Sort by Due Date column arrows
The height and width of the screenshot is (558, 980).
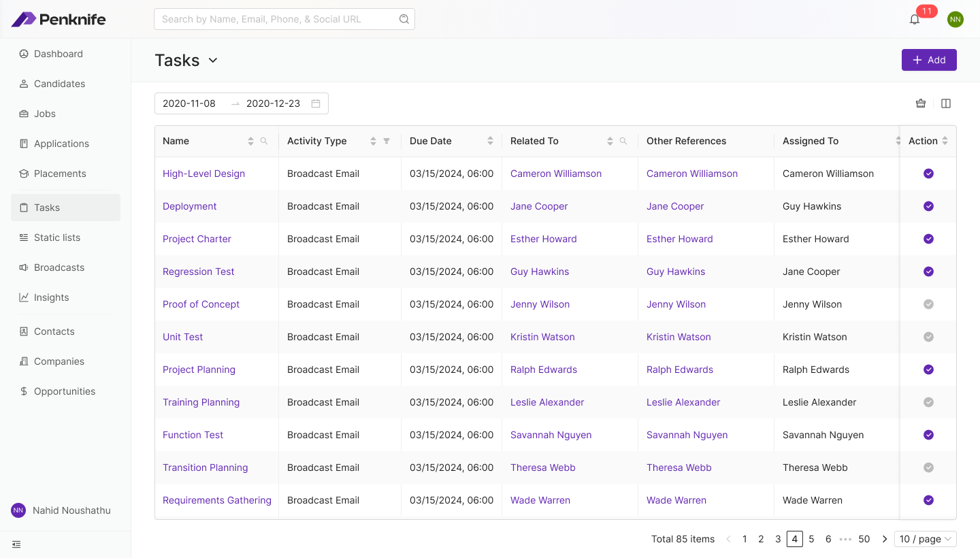(x=490, y=141)
